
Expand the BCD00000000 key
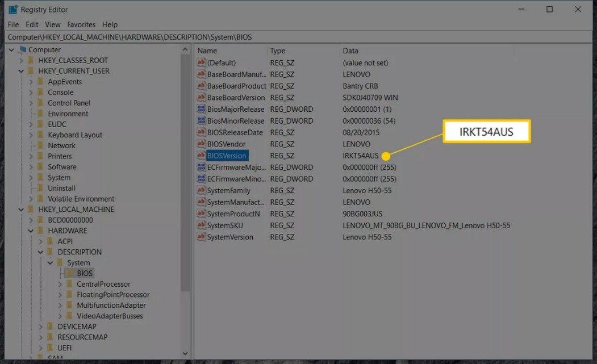tap(31, 220)
